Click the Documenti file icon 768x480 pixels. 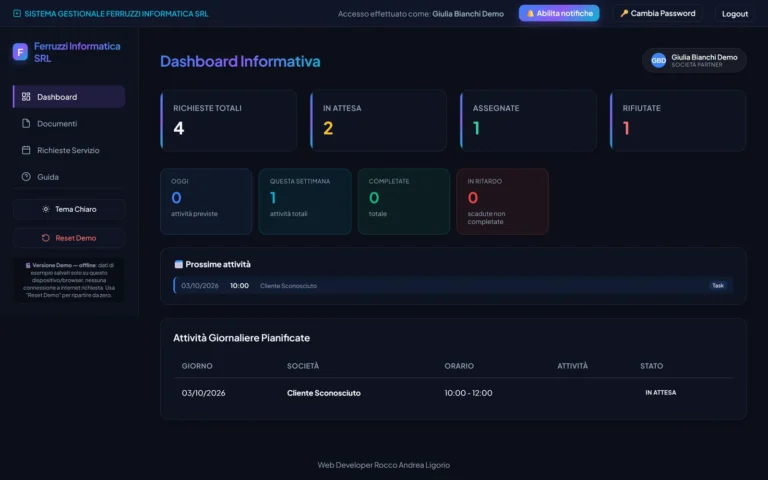coord(26,123)
